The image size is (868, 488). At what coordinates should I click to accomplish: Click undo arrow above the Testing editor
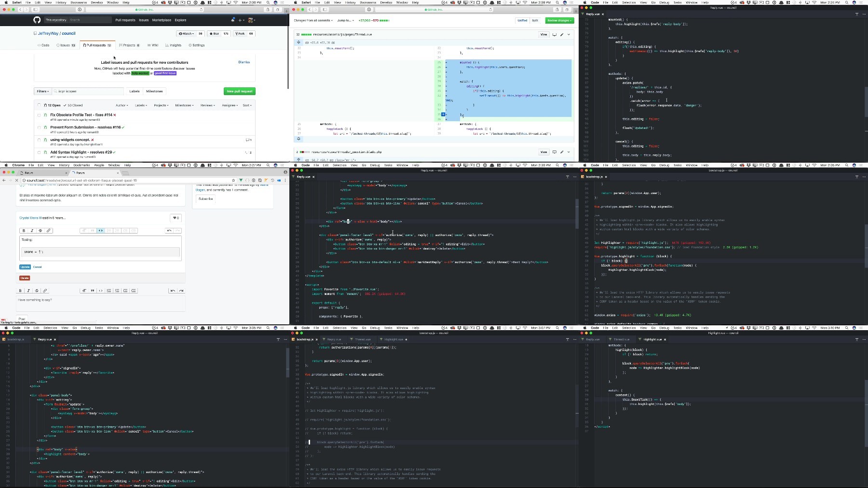[x=169, y=230]
